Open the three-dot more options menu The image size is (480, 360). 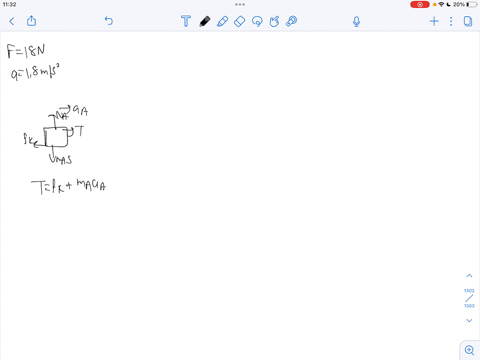pyautogui.click(x=451, y=22)
